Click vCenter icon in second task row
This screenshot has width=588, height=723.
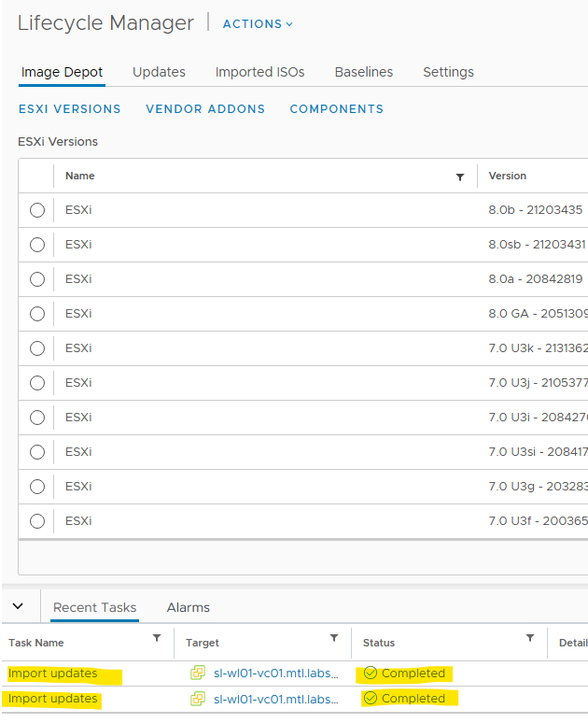198,699
